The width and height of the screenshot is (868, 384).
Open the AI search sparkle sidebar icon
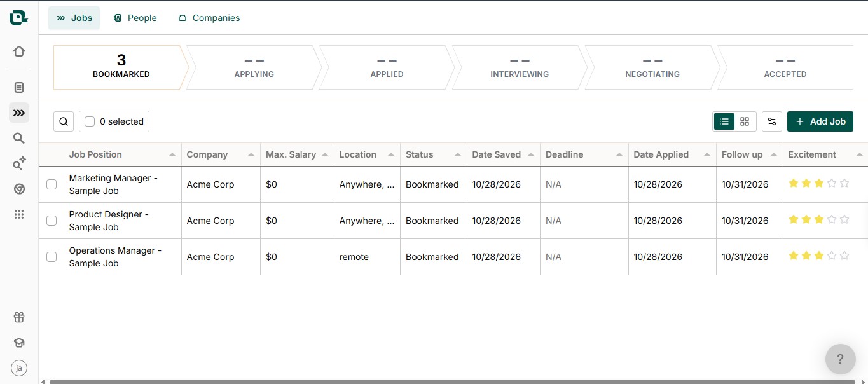pyautogui.click(x=19, y=163)
